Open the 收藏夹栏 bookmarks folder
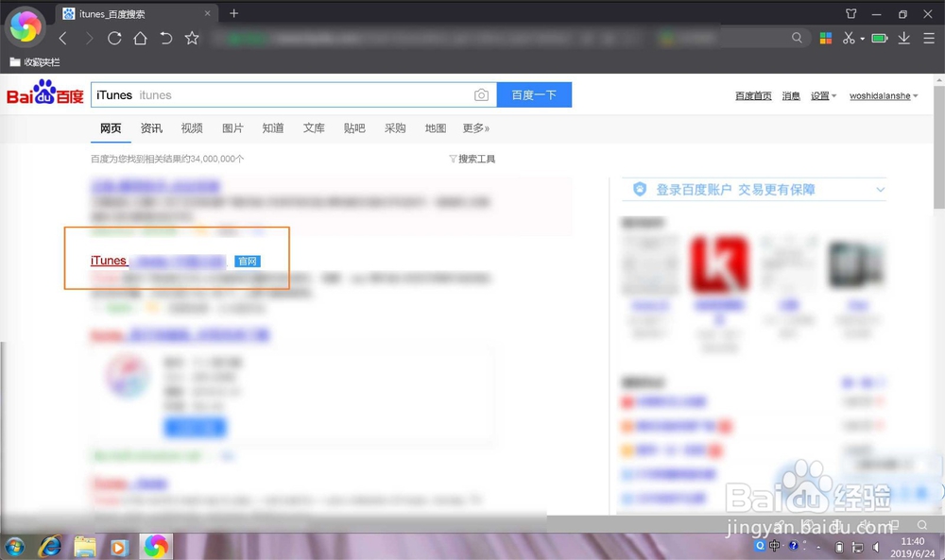945x560 pixels. click(x=34, y=62)
